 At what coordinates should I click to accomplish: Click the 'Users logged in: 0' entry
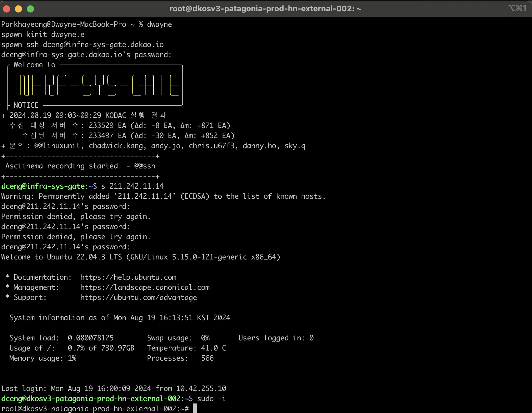[x=276, y=338]
